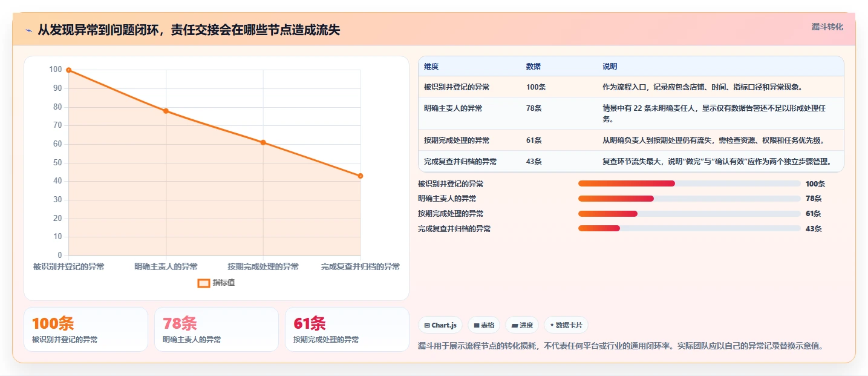Click the chart data point at 61

point(263,142)
